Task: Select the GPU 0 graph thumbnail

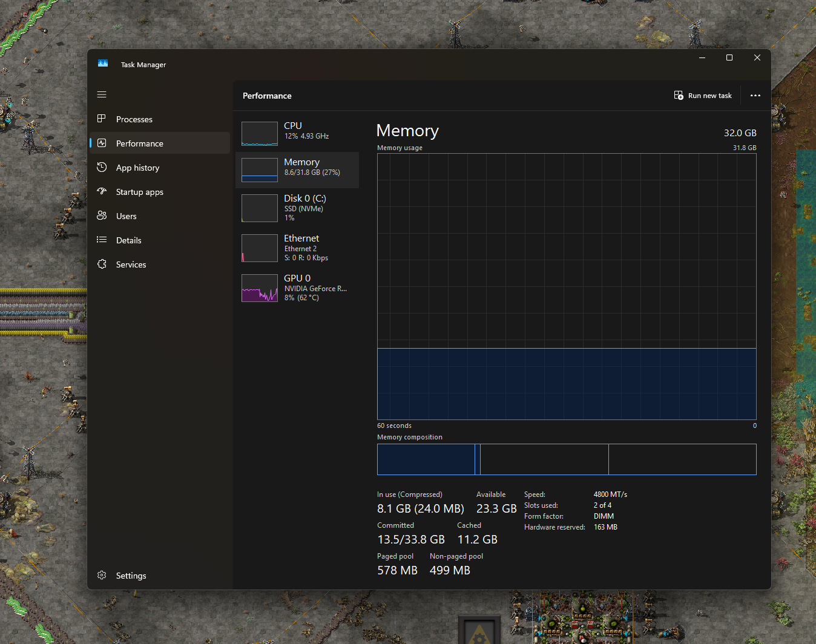Action: [x=260, y=288]
